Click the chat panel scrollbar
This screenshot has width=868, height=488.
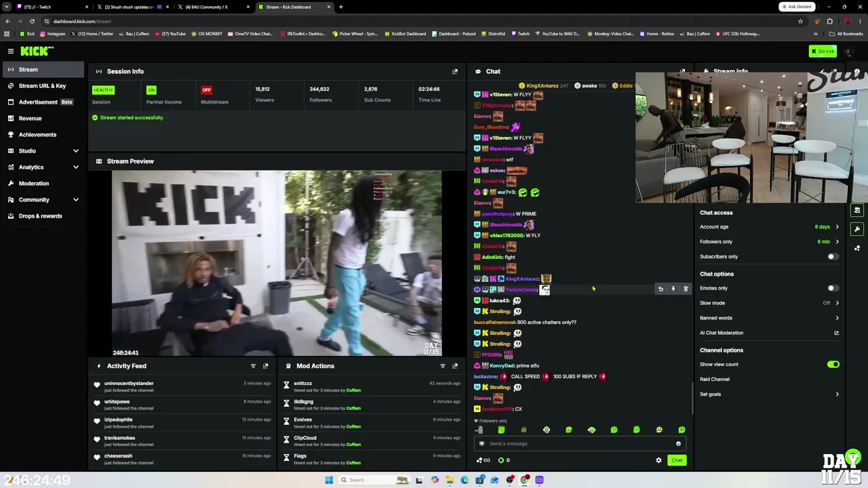[692, 397]
